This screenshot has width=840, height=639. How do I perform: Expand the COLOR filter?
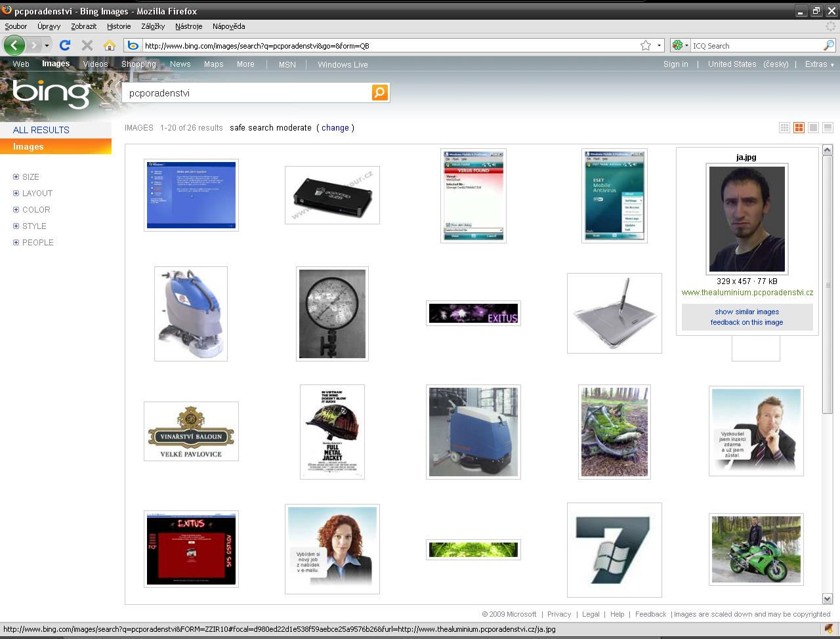click(x=16, y=209)
